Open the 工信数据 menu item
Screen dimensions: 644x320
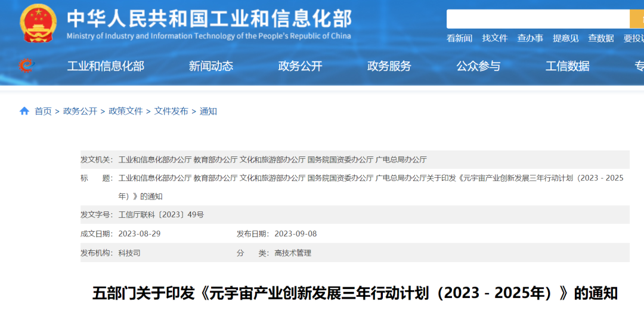pos(567,66)
